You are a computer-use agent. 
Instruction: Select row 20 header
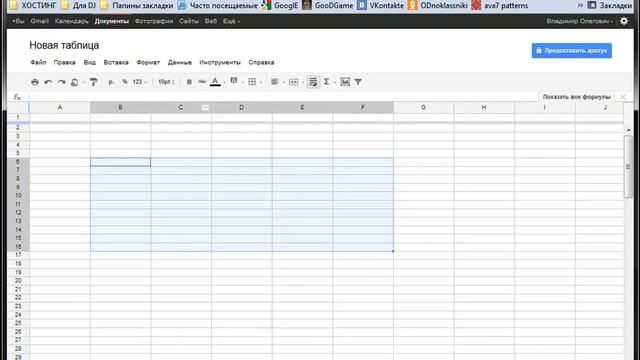point(18,281)
